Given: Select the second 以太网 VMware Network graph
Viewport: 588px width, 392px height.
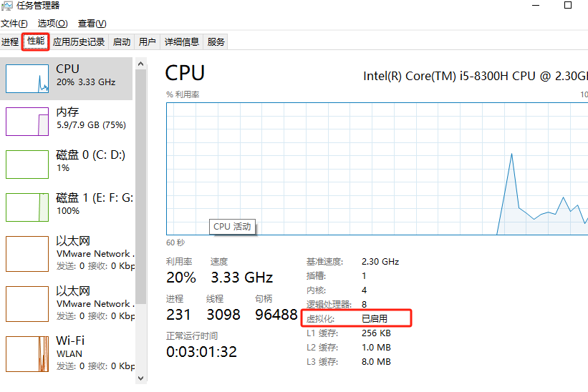Looking at the screenshot, I should [27, 303].
